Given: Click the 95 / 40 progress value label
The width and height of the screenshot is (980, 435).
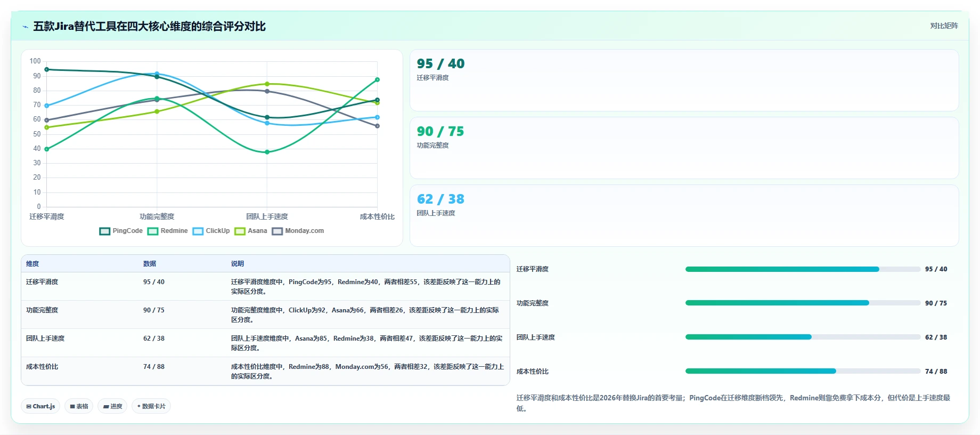Looking at the screenshot, I should [x=936, y=269].
